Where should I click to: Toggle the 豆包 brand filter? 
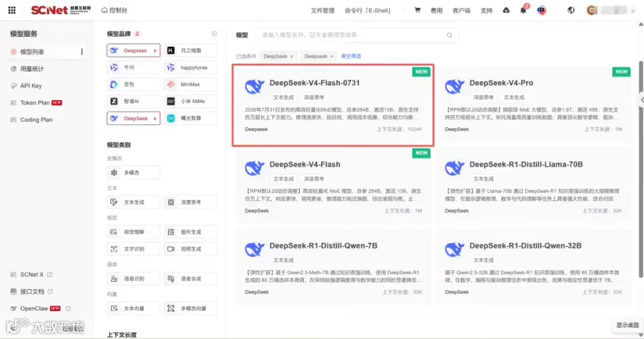click(x=134, y=84)
